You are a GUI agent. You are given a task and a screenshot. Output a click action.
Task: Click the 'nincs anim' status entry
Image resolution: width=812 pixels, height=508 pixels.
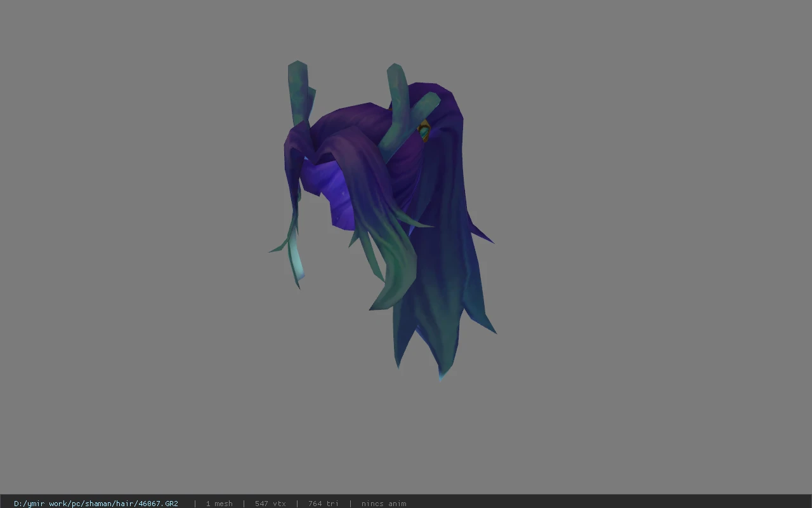(x=384, y=504)
